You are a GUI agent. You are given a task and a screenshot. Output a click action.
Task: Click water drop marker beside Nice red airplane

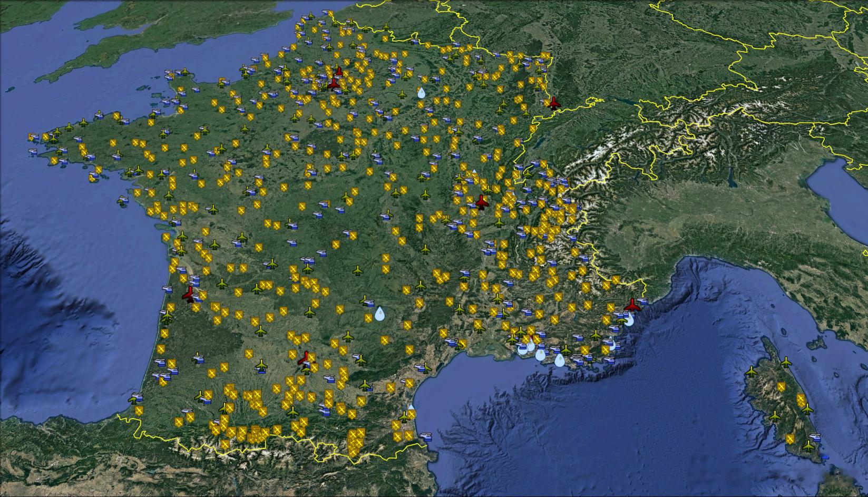point(629,319)
